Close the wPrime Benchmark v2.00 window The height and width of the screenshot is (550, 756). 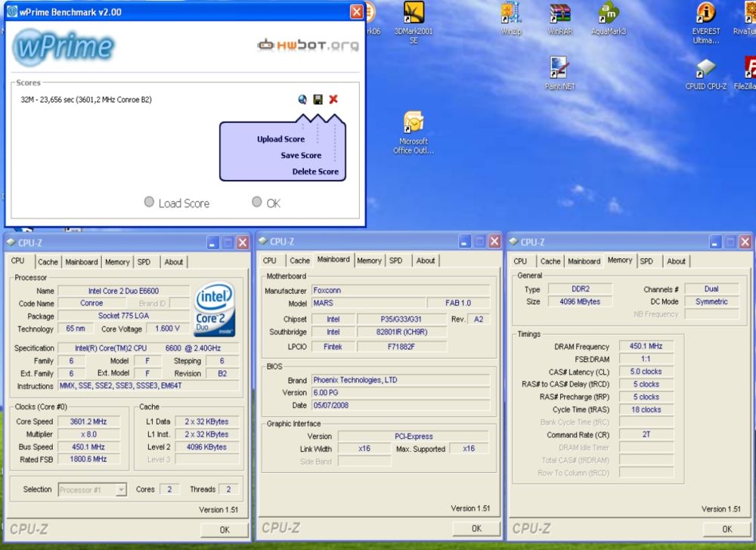[x=356, y=11]
